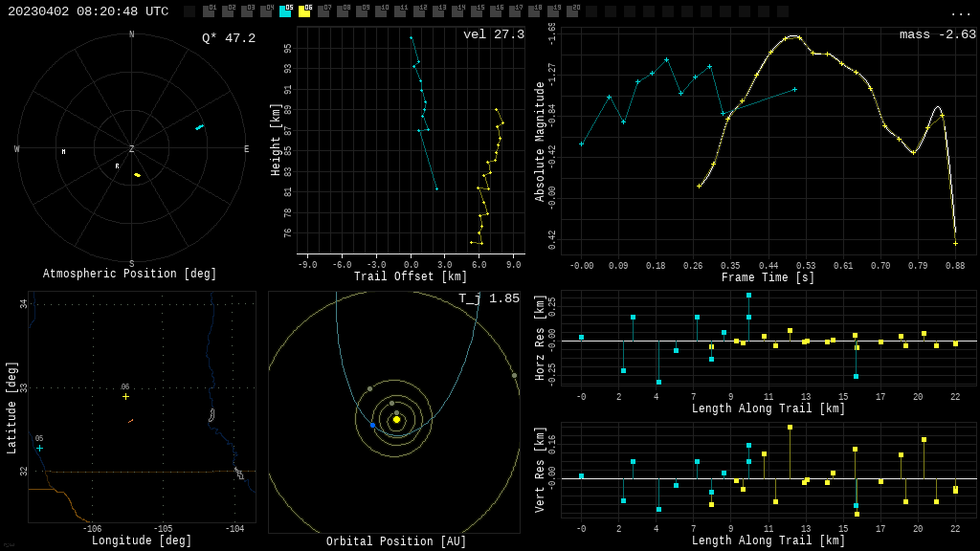The image size is (980, 551).
Task: Click the yellow meteor streak in the sky plot
Action: point(137,175)
